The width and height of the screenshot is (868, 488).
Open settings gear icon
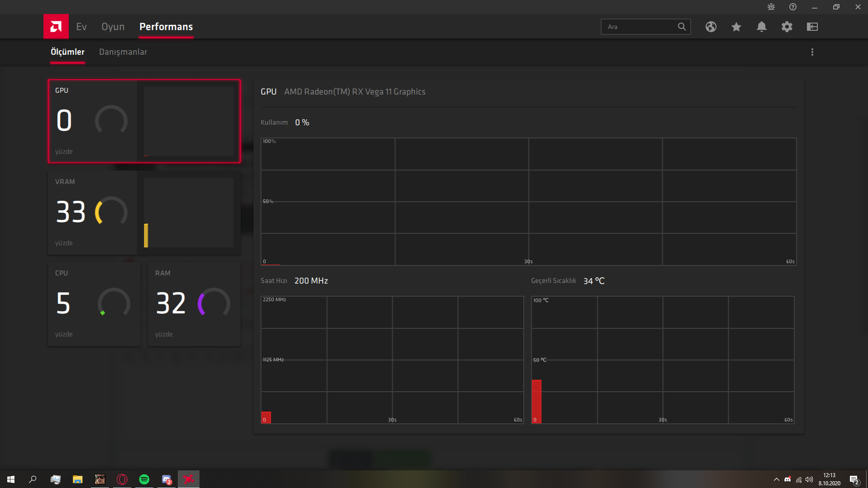pos(787,27)
